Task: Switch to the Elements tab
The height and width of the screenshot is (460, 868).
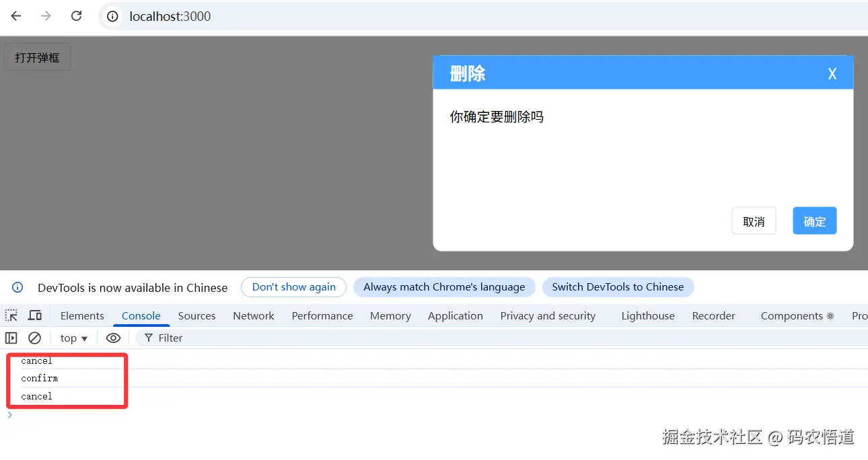Action: (x=82, y=315)
